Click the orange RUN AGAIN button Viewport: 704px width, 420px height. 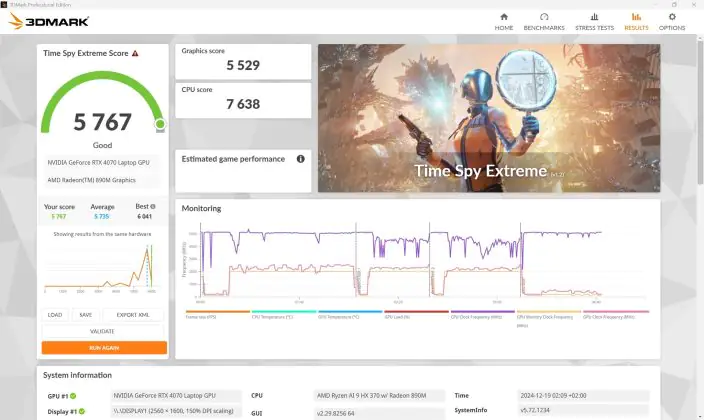(104, 348)
